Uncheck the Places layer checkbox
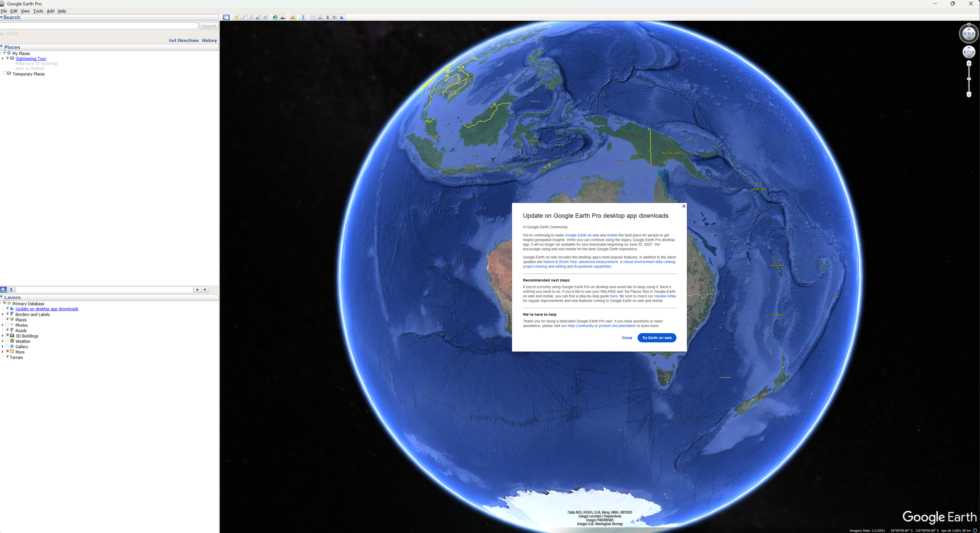 point(7,319)
